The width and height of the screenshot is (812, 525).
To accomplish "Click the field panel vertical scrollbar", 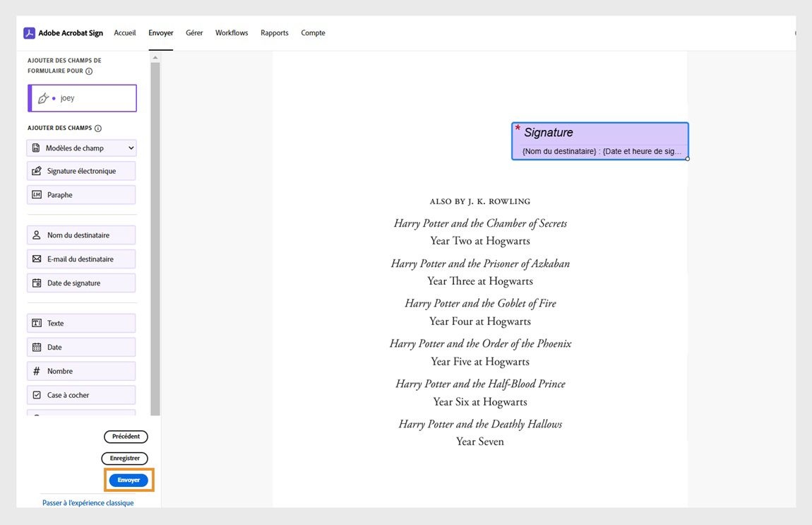I will (155, 238).
